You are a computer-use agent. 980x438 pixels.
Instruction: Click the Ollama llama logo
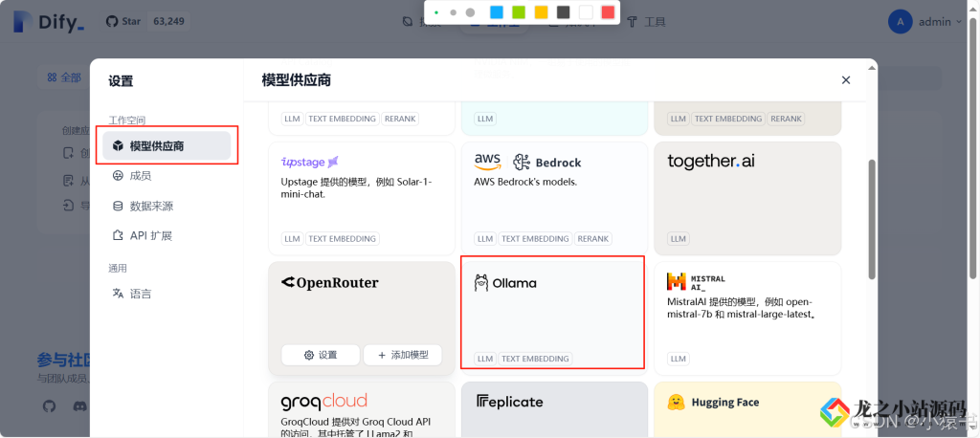point(480,283)
